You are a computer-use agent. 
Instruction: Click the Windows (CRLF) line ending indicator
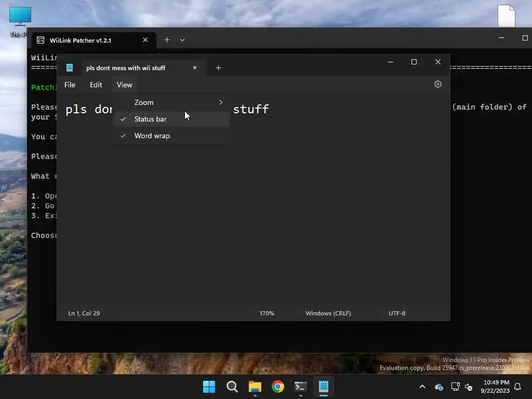[328, 313]
